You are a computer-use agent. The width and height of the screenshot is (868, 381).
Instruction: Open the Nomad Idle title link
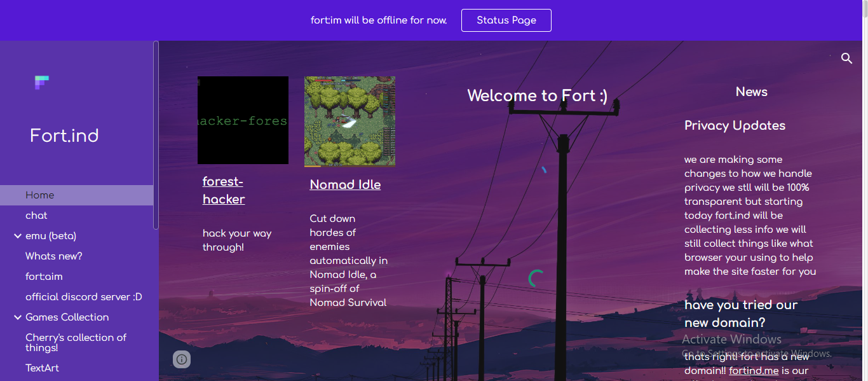tap(345, 185)
